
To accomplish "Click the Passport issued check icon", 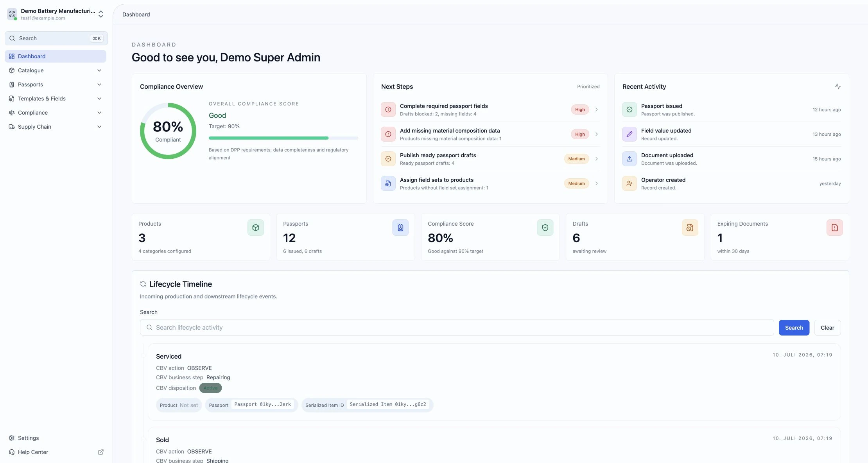I will pos(629,109).
